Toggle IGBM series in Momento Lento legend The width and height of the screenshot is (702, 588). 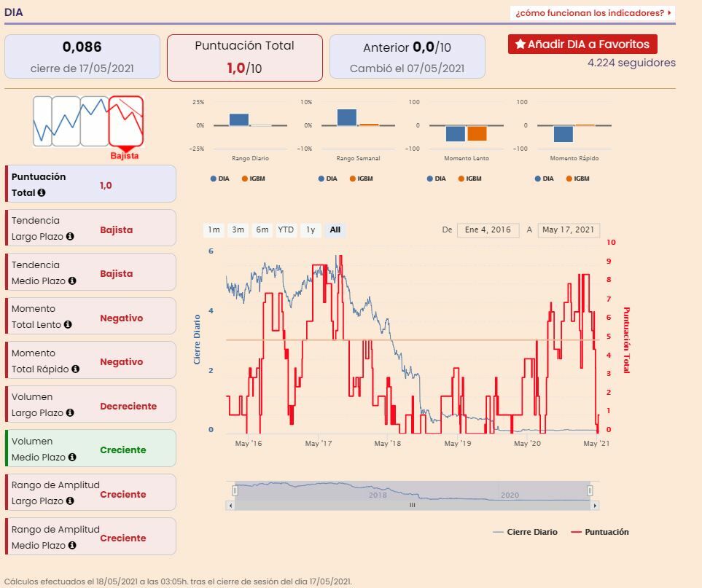point(469,179)
